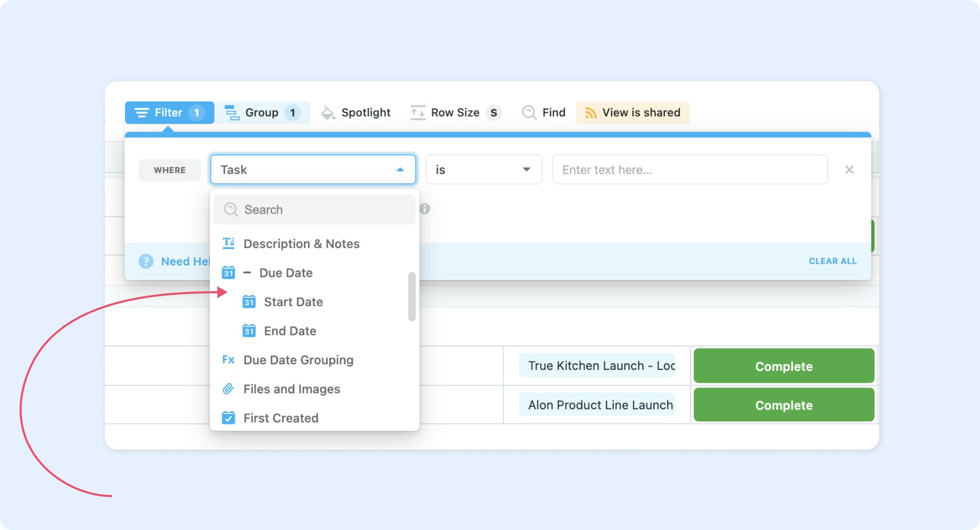This screenshot has width=980, height=530.
Task: Click the WHERE label chip
Action: 170,170
